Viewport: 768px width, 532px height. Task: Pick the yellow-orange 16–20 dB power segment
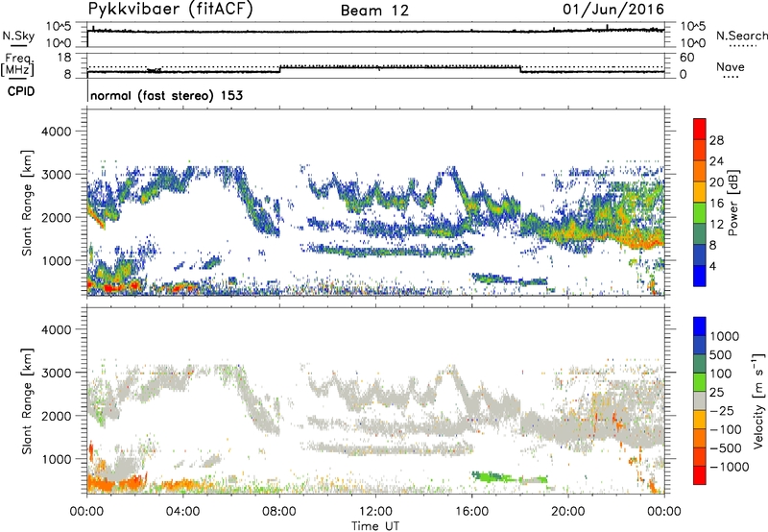coord(700,191)
